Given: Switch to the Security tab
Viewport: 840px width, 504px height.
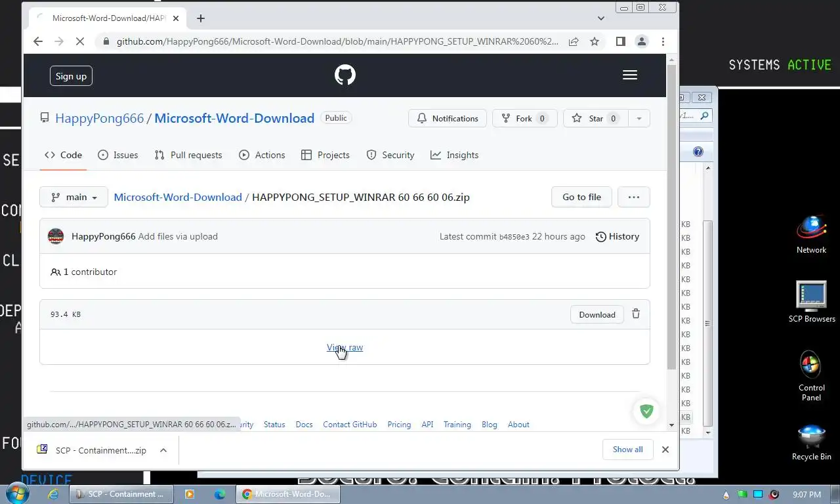Looking at the screenshot, I should 390,155.
